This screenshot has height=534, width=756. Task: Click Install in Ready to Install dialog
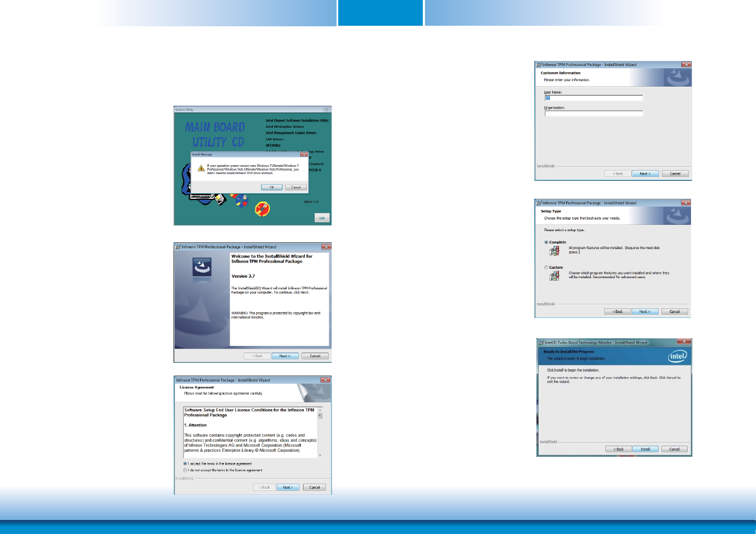coord(646,449)
